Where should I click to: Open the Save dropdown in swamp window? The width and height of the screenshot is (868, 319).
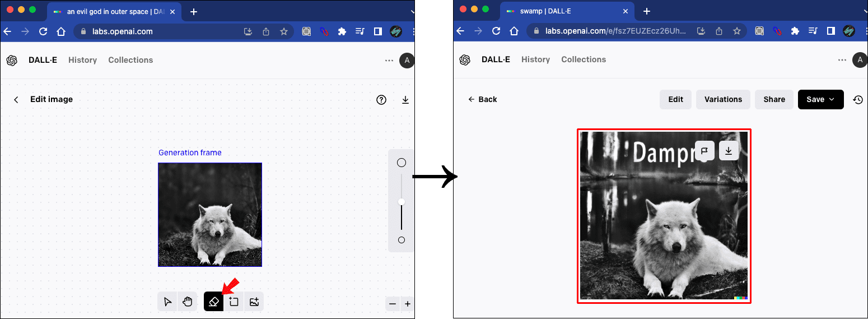(x=820, y=99)
